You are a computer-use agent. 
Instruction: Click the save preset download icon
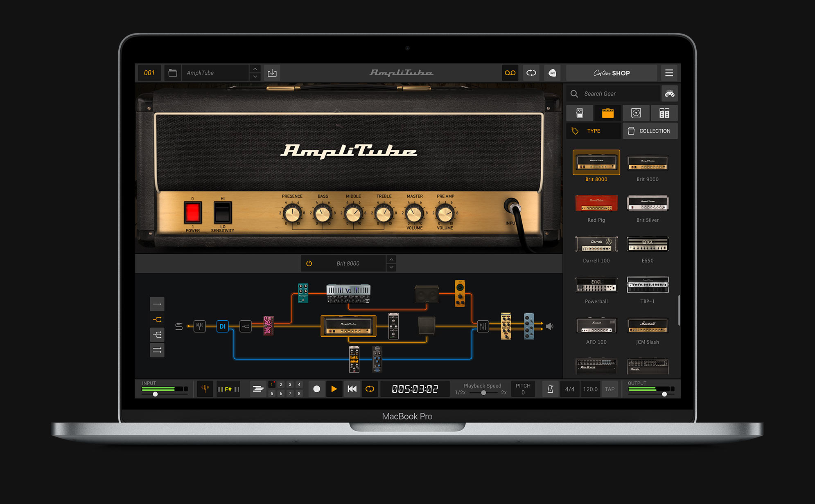coord(272,73)
